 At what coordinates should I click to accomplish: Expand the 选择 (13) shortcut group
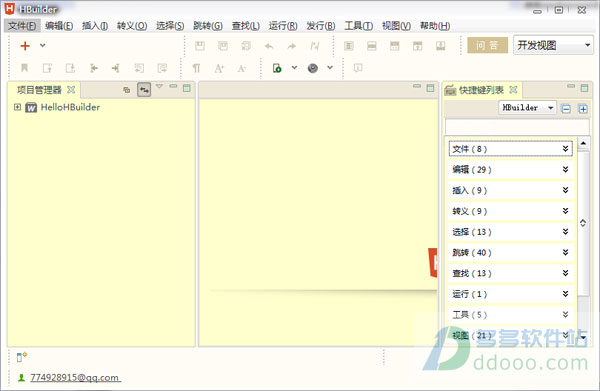510,231
